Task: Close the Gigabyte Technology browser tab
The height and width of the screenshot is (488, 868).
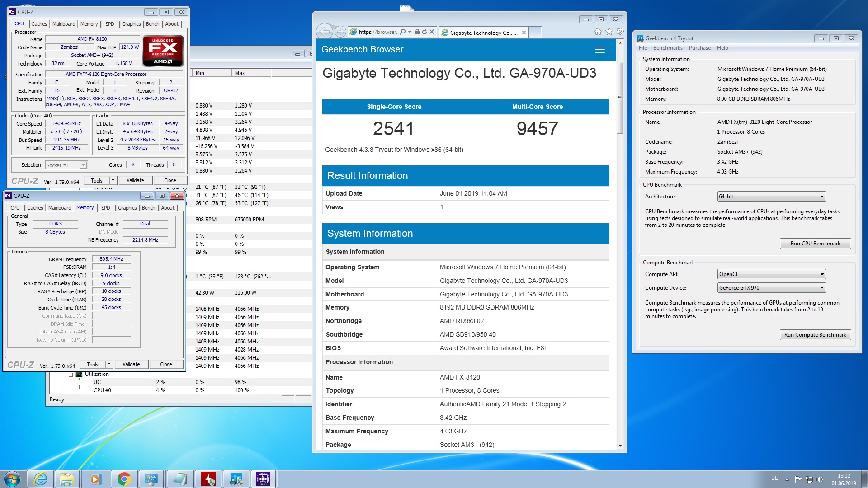Action: tap(524, 33)
